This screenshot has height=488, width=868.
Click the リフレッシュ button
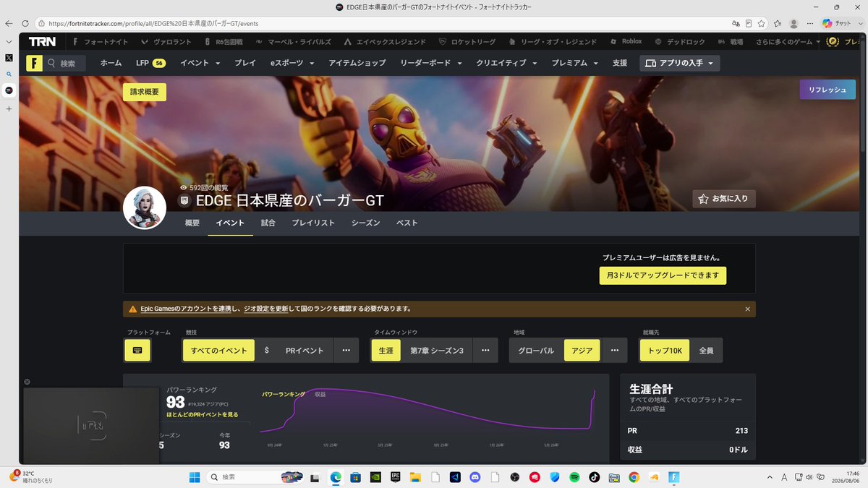pyautogui.click(x=827, y=90)
